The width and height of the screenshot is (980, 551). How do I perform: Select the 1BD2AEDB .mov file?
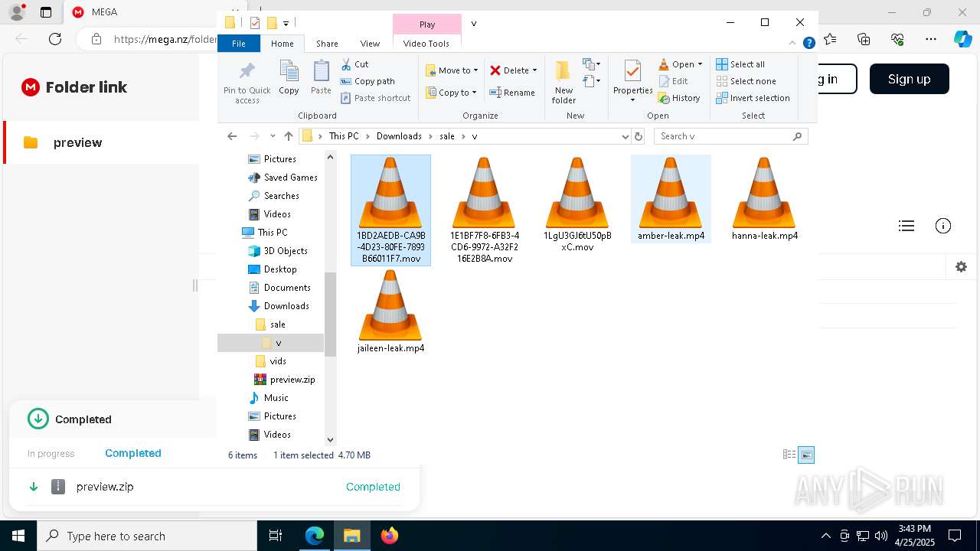390,210
